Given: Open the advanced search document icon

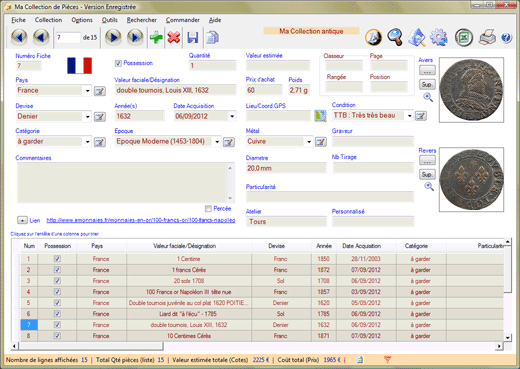Looking at the screenshot, I should (417, 37).
